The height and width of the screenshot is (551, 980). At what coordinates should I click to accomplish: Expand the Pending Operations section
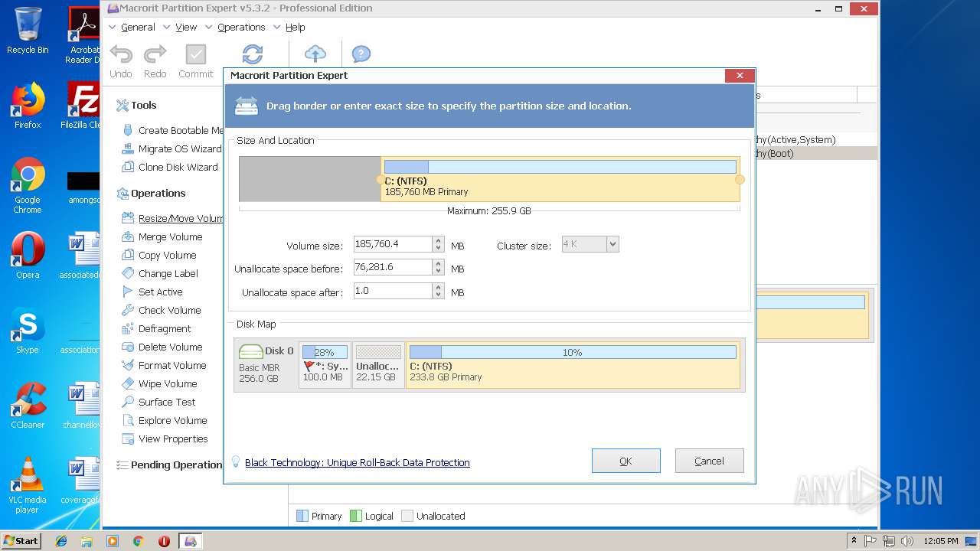168,465
